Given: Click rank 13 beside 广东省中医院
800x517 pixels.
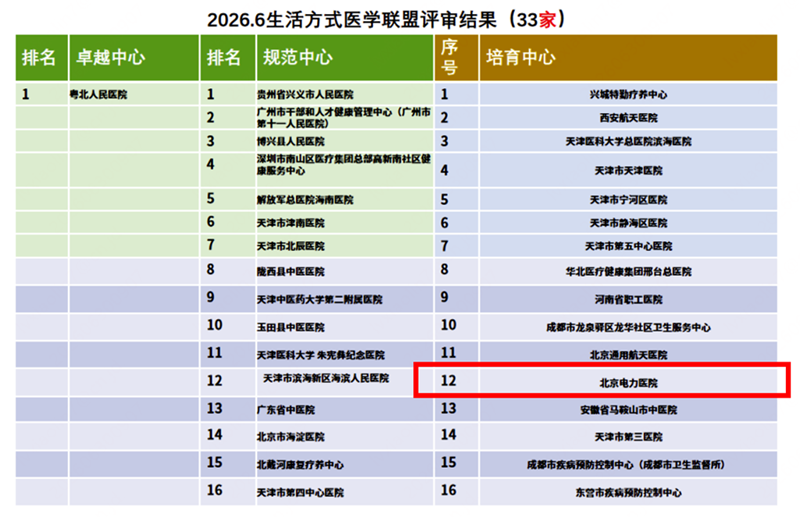Looking at the screenshot, I should 214,408.
